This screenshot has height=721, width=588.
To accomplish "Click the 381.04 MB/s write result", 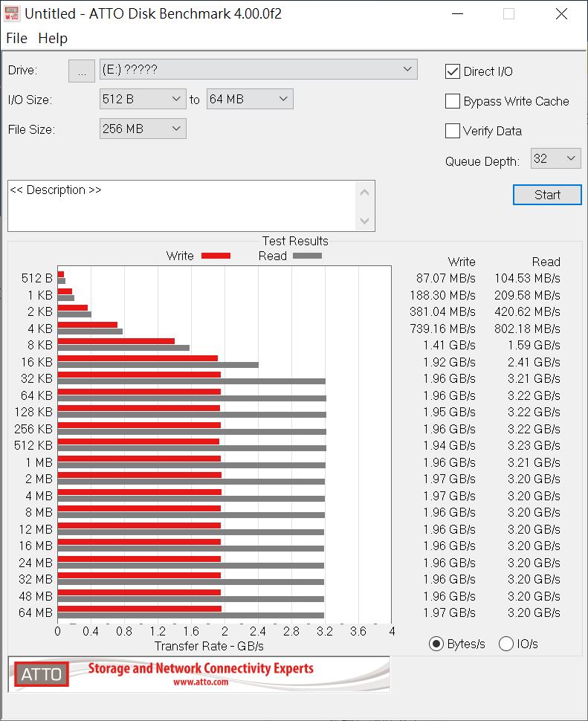I will [x=442, y=311].
